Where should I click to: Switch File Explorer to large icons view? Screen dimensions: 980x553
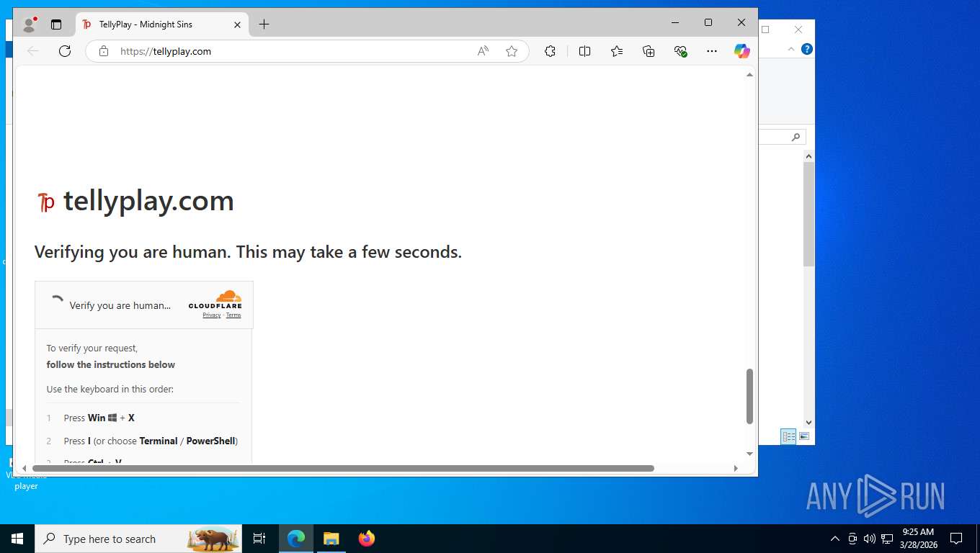coord(804,436)
